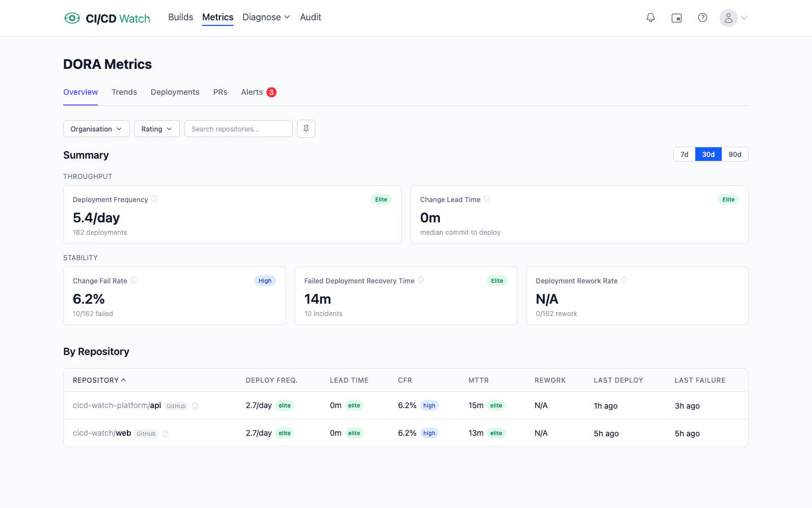Switch to the Trends tab
This screenshot has width=812, height=508.
[124, 92]
